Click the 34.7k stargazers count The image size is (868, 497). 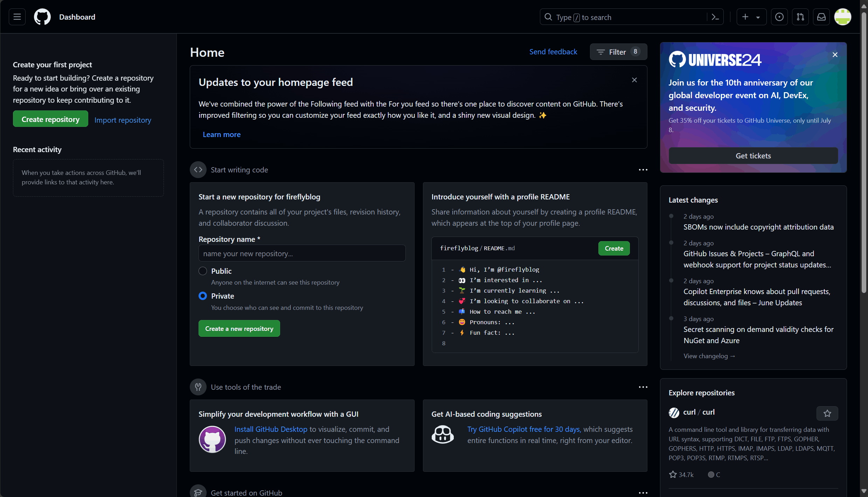(681, 475)
